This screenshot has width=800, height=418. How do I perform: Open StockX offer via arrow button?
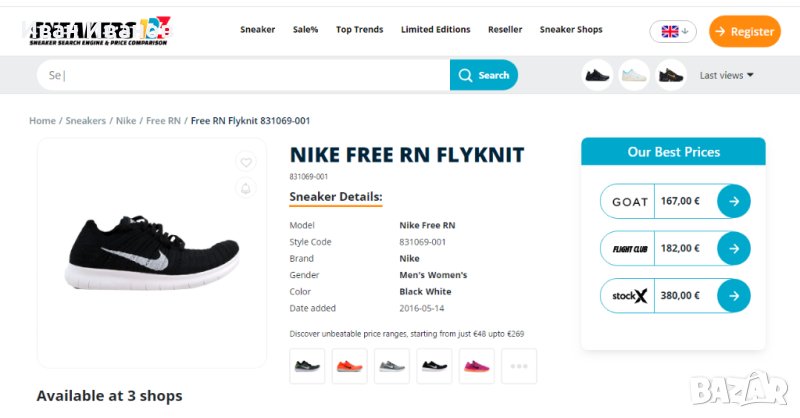733,295
